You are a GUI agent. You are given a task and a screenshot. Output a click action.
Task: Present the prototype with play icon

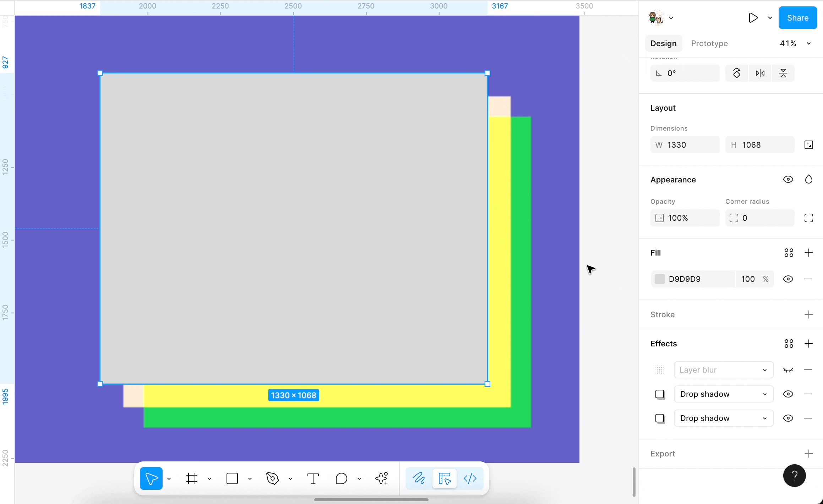click(753, 18)
